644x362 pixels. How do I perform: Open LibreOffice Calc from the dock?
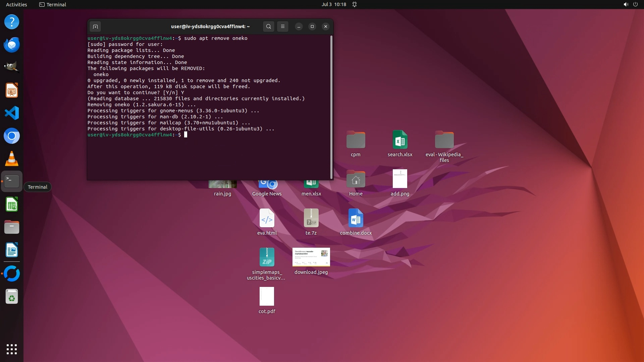pyautogui.click(x=12, y=204)
